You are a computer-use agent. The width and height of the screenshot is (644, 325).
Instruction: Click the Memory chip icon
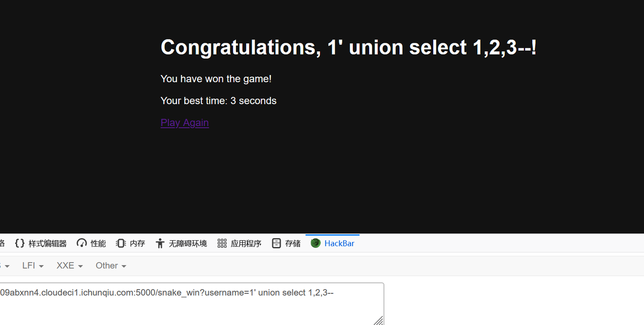point(121,243)
